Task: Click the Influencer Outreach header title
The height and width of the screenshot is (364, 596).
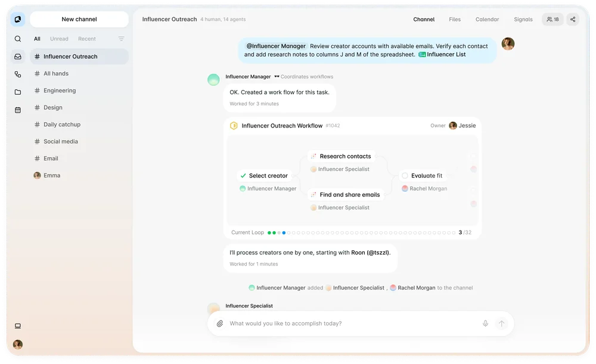Action: (x=169, y=20)
